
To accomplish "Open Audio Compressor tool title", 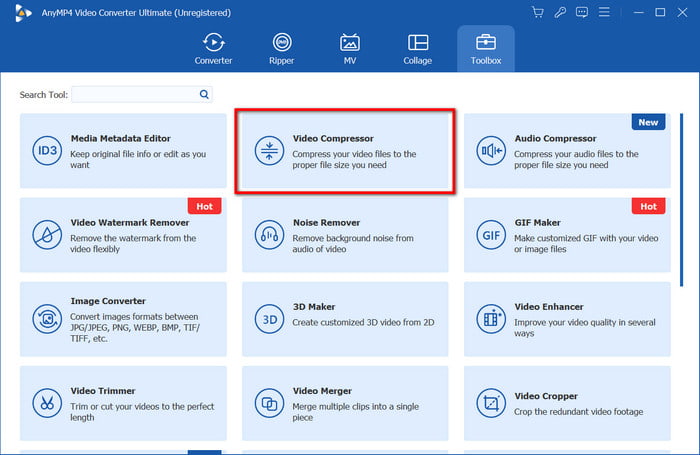I will click(x=555, y=138).
